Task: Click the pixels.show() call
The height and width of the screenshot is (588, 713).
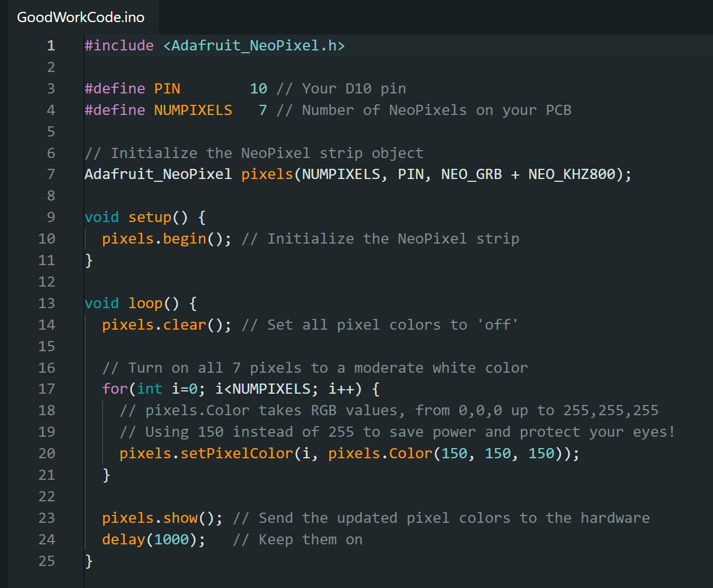Action: [162, 518]
